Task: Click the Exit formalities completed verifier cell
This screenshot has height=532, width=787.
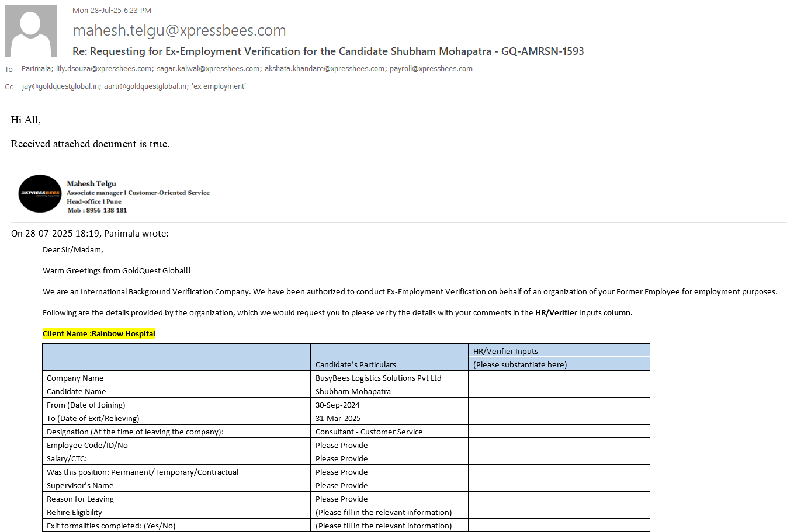Action: (559, 526)
